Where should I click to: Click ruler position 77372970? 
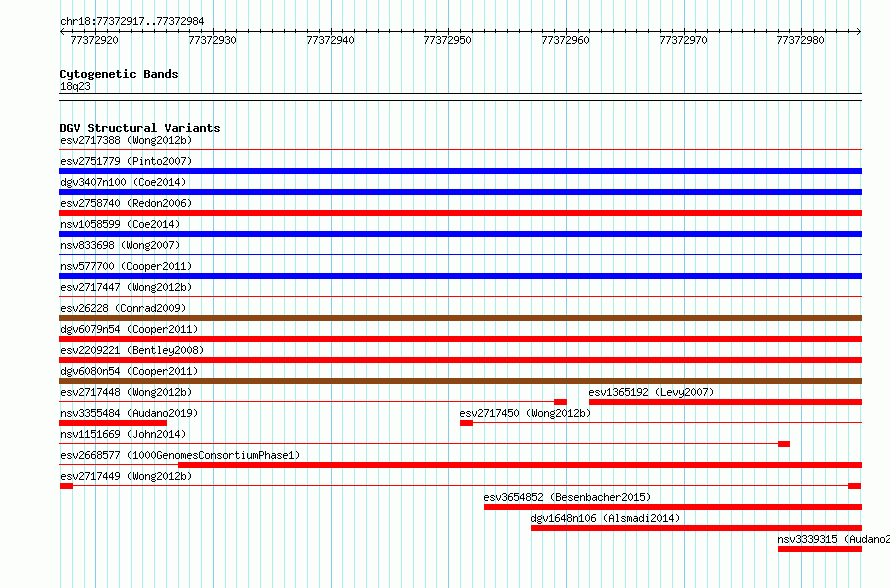[x=683, y=40]
